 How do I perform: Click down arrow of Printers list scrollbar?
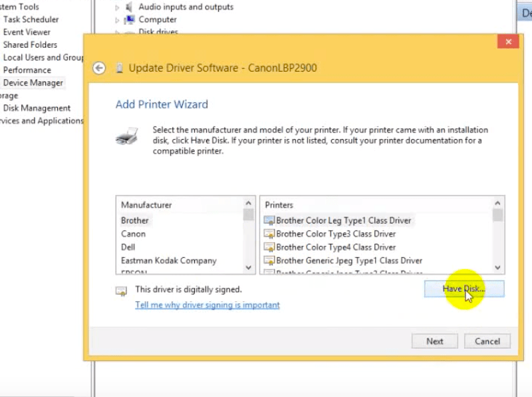click(x=497, y=267)
